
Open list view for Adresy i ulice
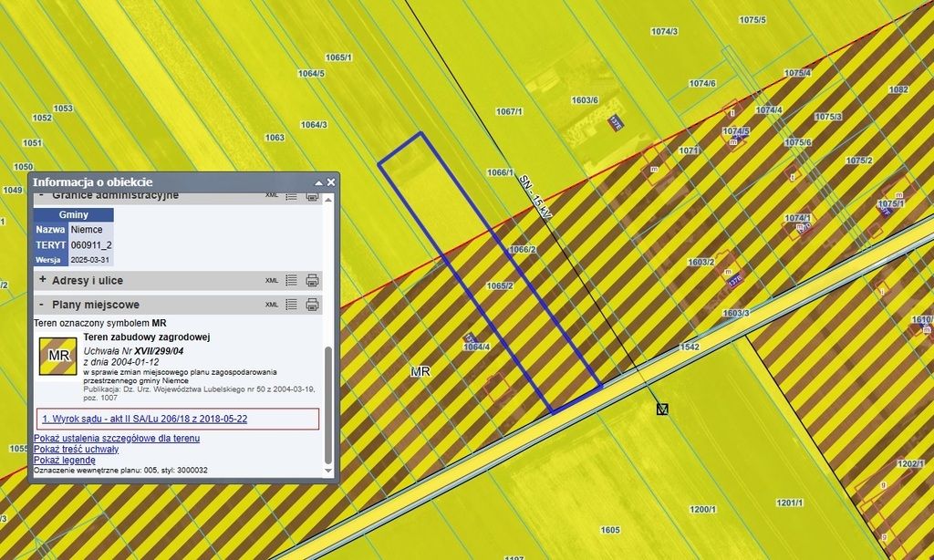(292, 281)
